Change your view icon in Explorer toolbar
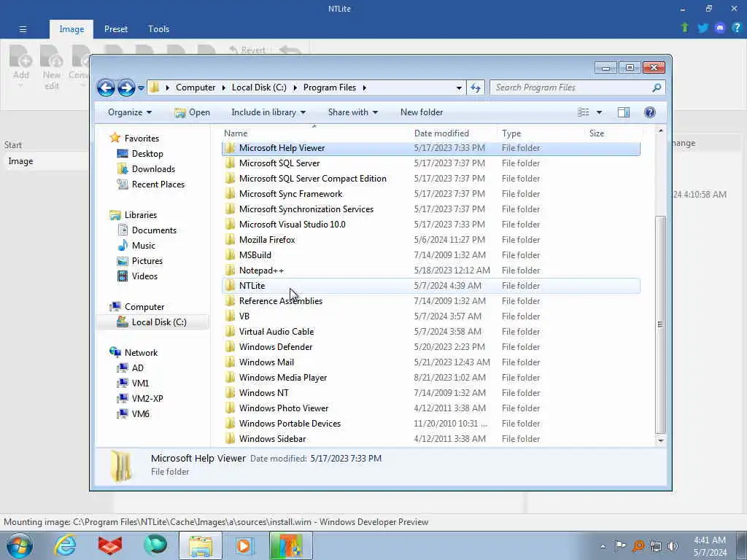Screen dimensions: 747x560 pyautogui.click(x=583, y=112)
